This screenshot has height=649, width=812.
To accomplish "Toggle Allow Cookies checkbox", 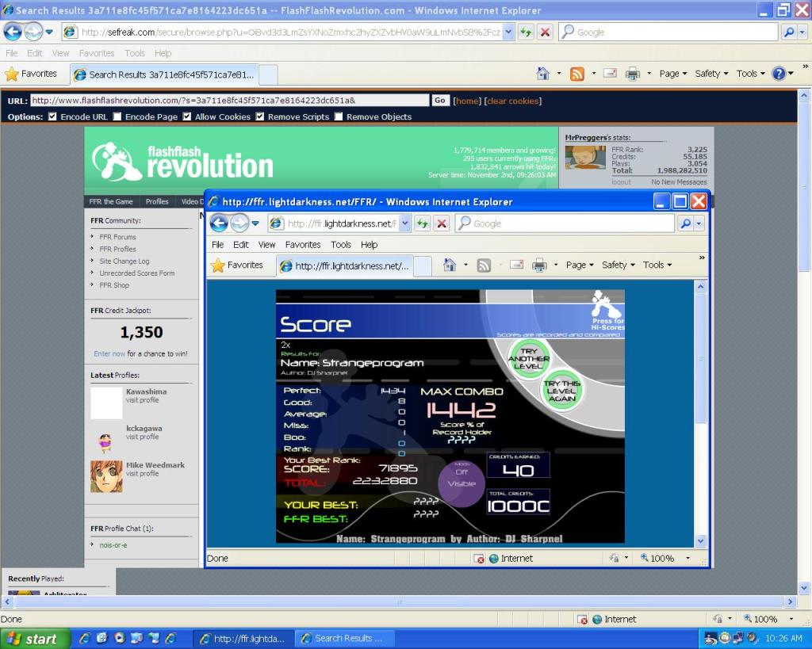I will [x=187, y=116].
